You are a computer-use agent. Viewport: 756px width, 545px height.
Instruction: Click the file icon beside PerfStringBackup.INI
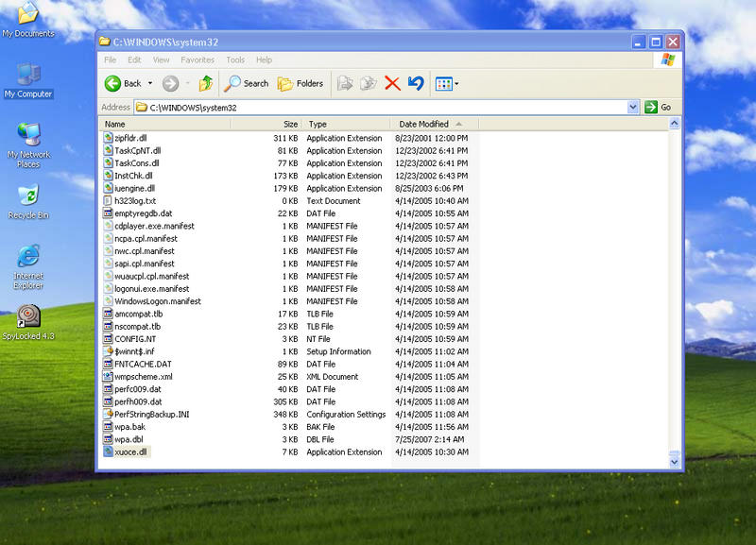click(108, 414)
